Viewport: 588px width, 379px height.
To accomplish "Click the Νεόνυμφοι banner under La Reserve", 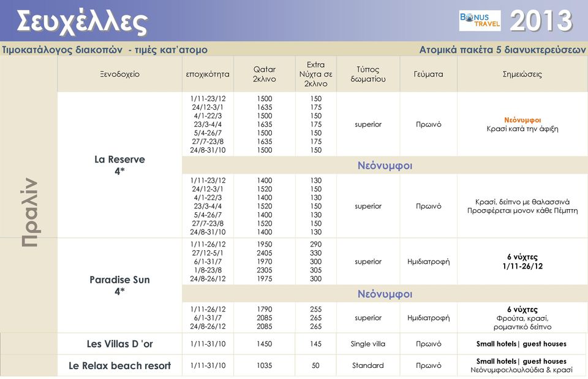I will coord(385,166).
